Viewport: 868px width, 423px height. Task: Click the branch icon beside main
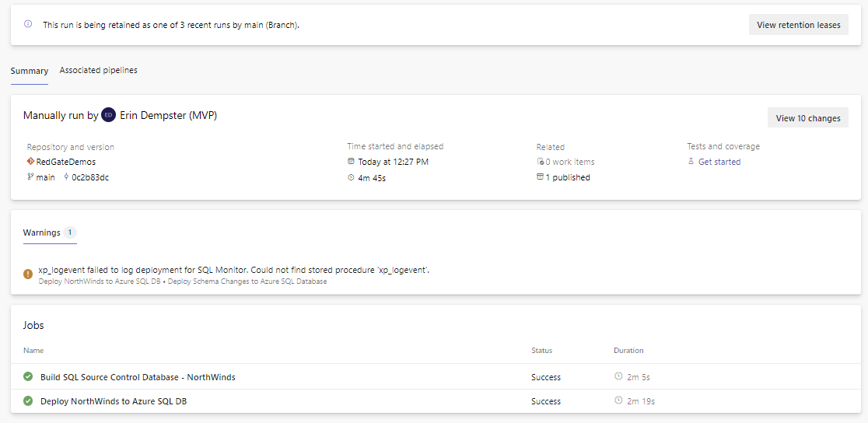30,177
